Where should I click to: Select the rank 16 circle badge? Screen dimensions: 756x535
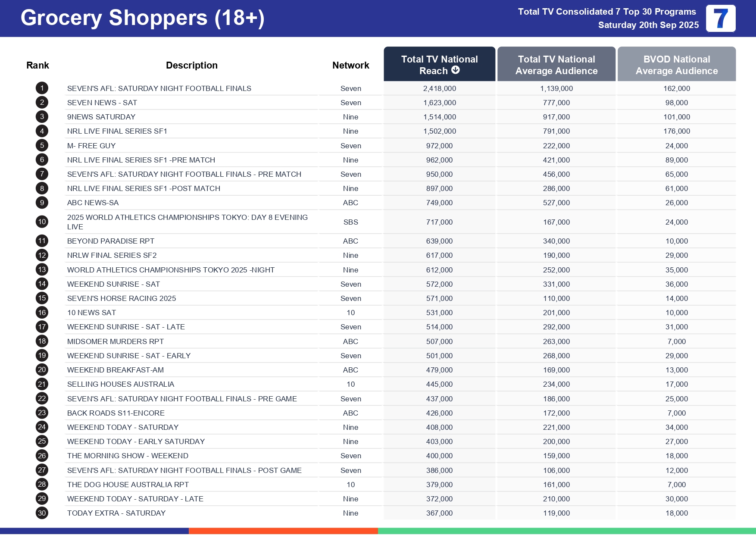pyautogui.click(x=42, y=313)
